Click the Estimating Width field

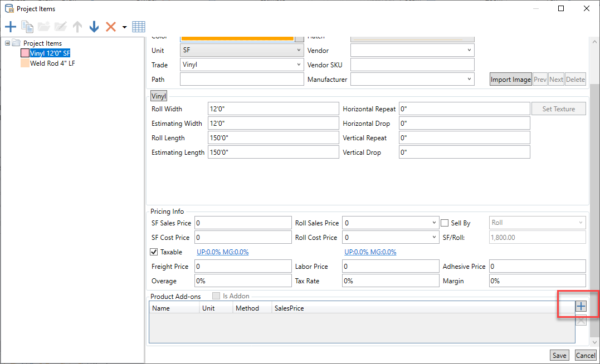pos(274,123)
